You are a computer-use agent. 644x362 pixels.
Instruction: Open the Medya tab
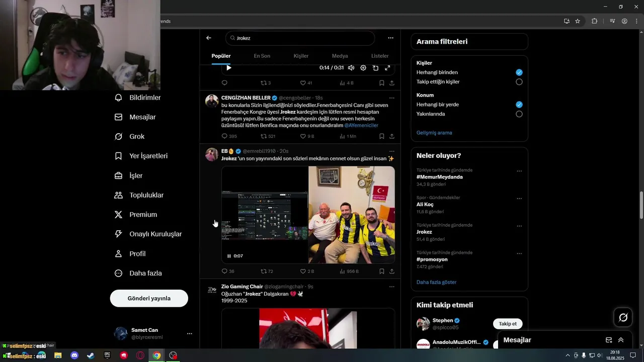click(x=340, y=56)
